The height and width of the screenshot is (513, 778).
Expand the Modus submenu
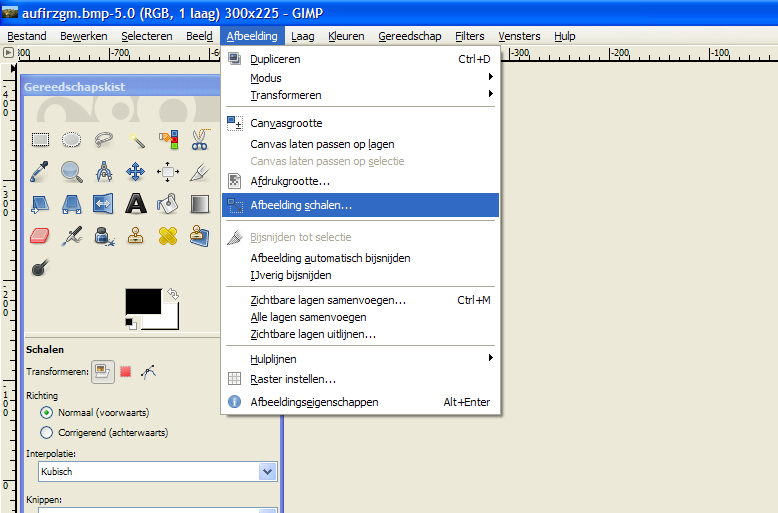tap(360, 78)
